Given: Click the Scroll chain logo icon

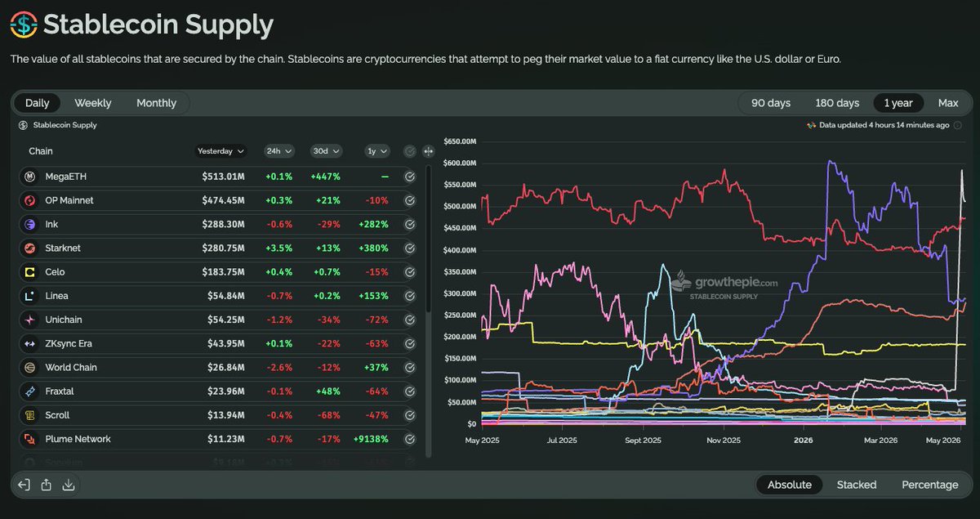Looking at the screenshot, I should click(29, 415).
